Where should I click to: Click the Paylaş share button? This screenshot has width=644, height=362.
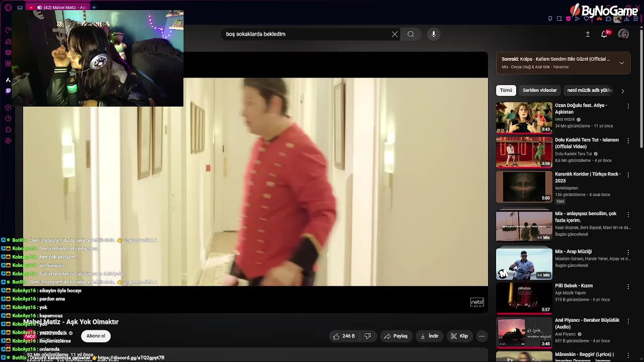click(x=395, y=336)
